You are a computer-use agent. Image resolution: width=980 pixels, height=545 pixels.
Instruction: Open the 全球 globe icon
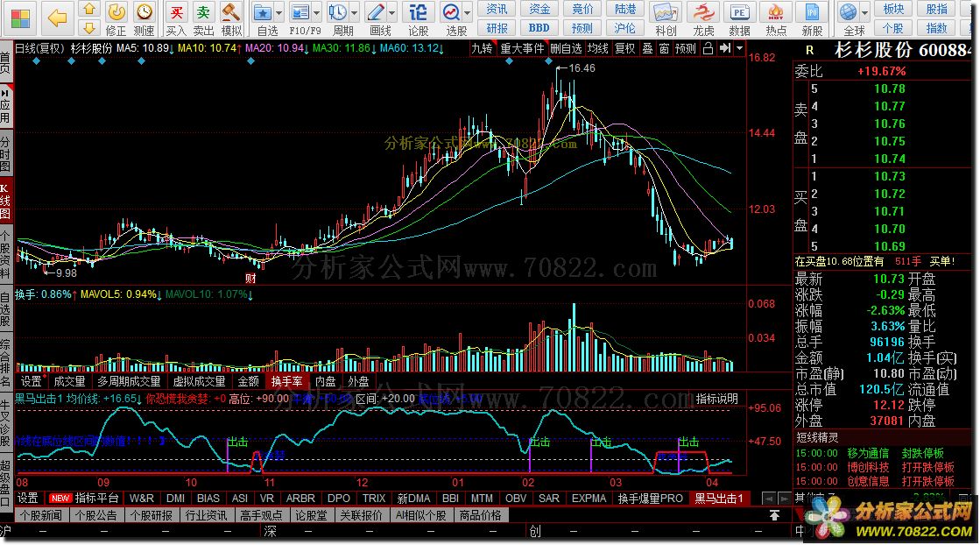848,12
